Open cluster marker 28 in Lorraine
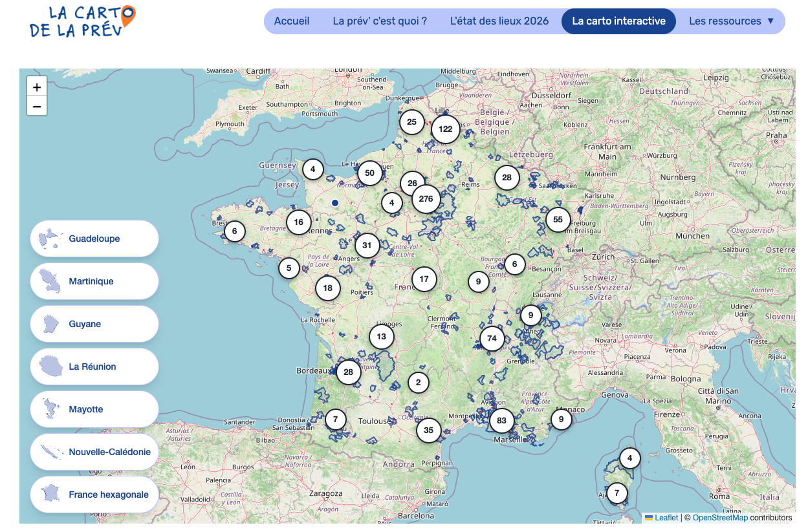 (507, 178)
